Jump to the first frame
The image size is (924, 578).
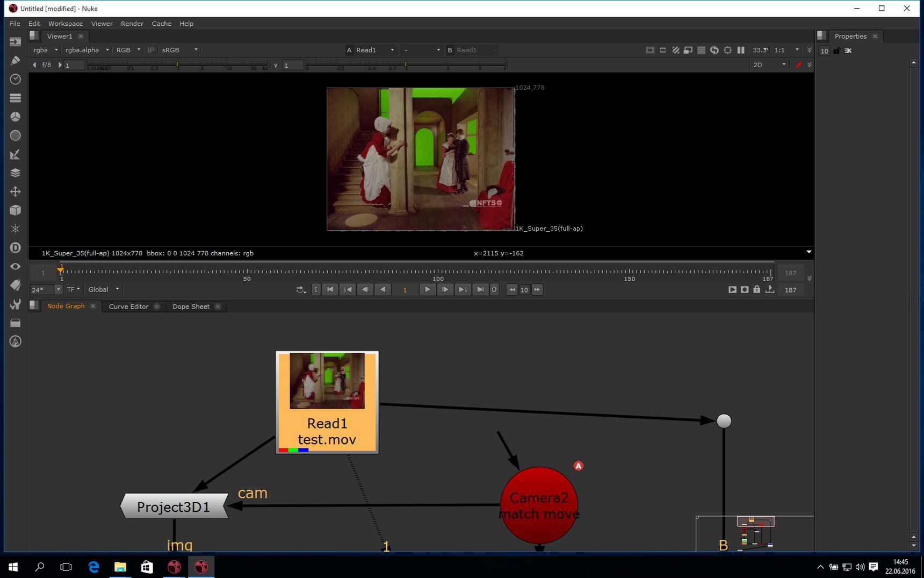[x=330, y=289]
